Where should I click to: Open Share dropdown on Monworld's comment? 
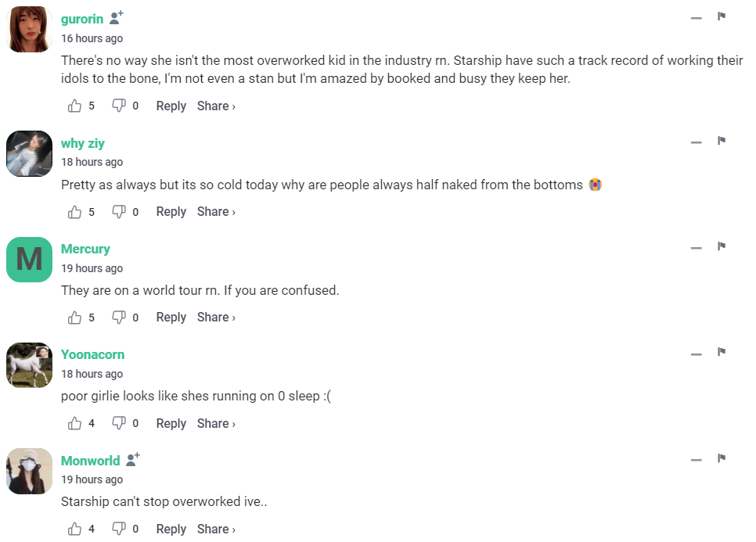[x=216, y=529]
